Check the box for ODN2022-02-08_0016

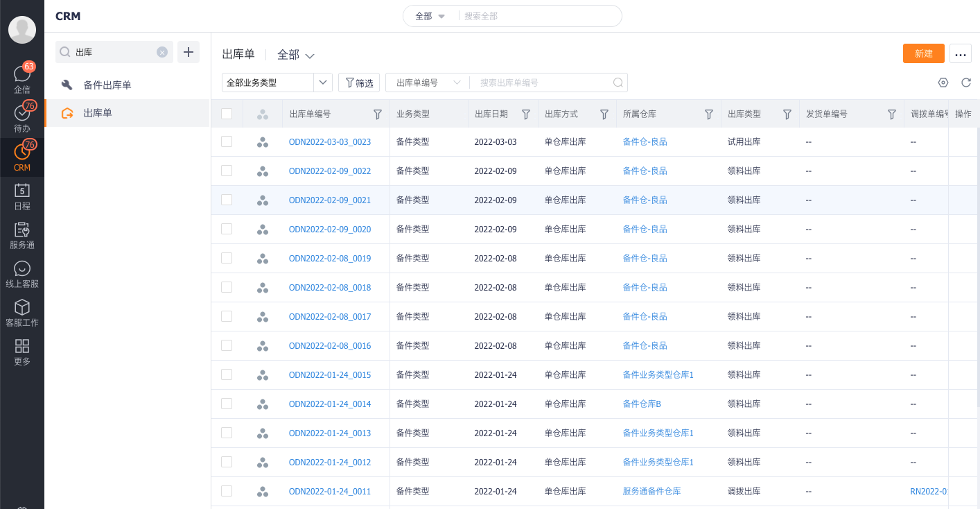227,345
